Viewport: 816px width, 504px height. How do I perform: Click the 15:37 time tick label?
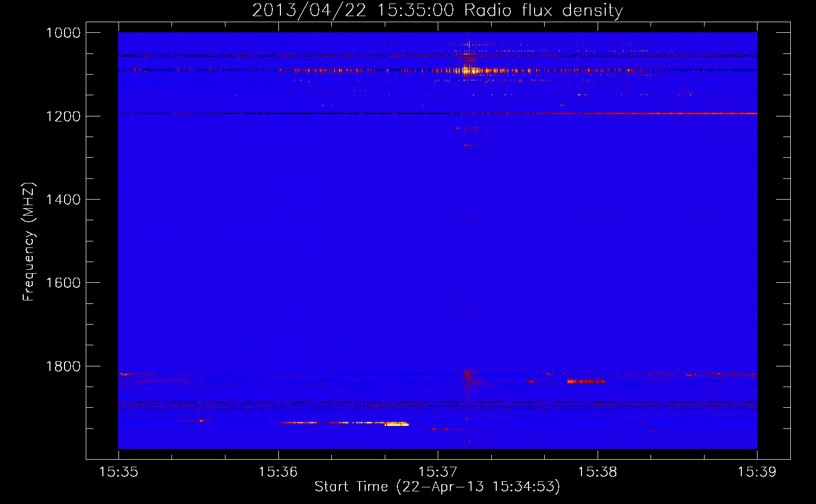(438, 472)
